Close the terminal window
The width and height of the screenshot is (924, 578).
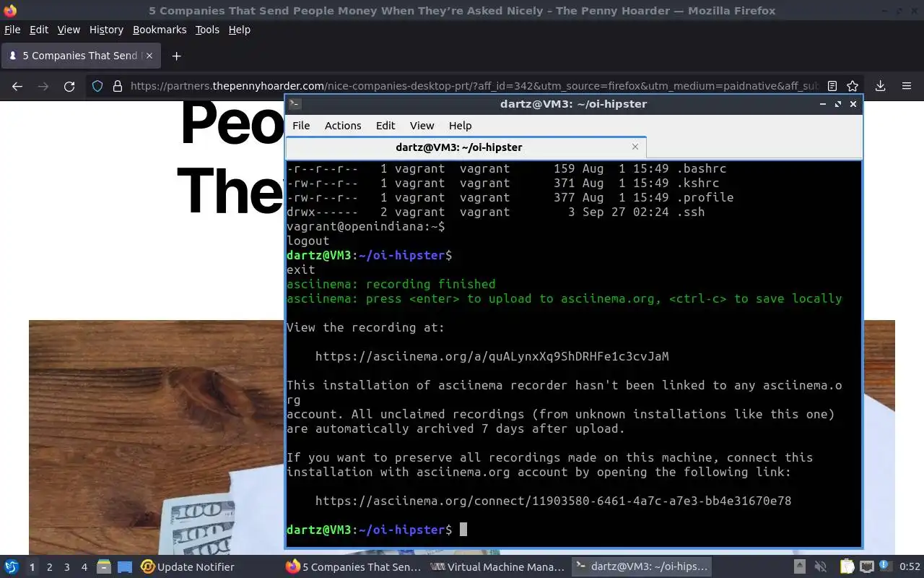pos(853,104)
